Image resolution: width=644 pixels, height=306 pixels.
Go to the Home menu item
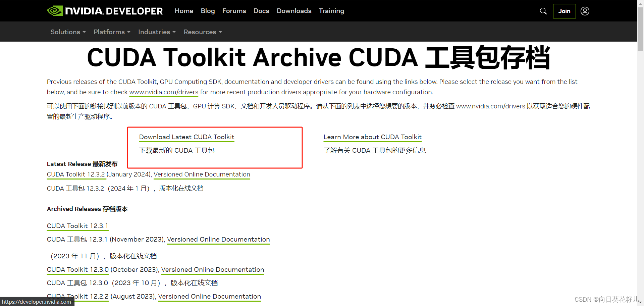pyautogui.click(x=184, y=11)
